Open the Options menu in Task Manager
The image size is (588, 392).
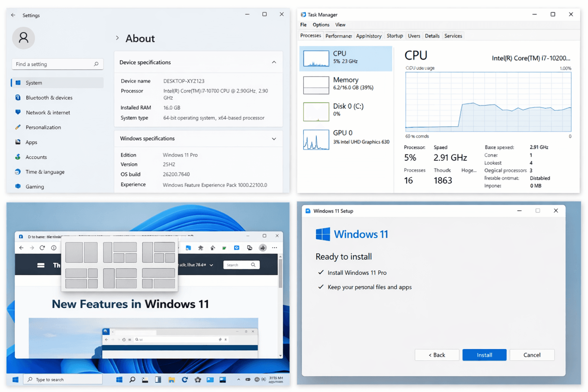tap(321, 25)
